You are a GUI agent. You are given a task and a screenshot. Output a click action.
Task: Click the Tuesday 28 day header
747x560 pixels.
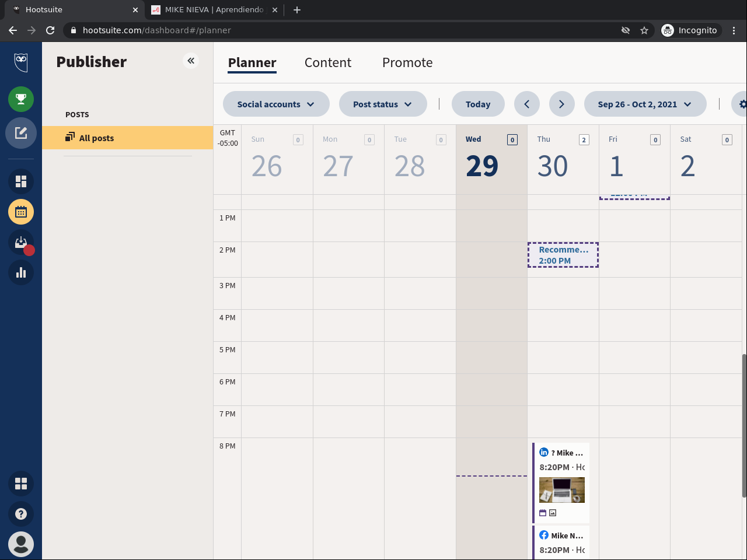[x=420, y=159]
